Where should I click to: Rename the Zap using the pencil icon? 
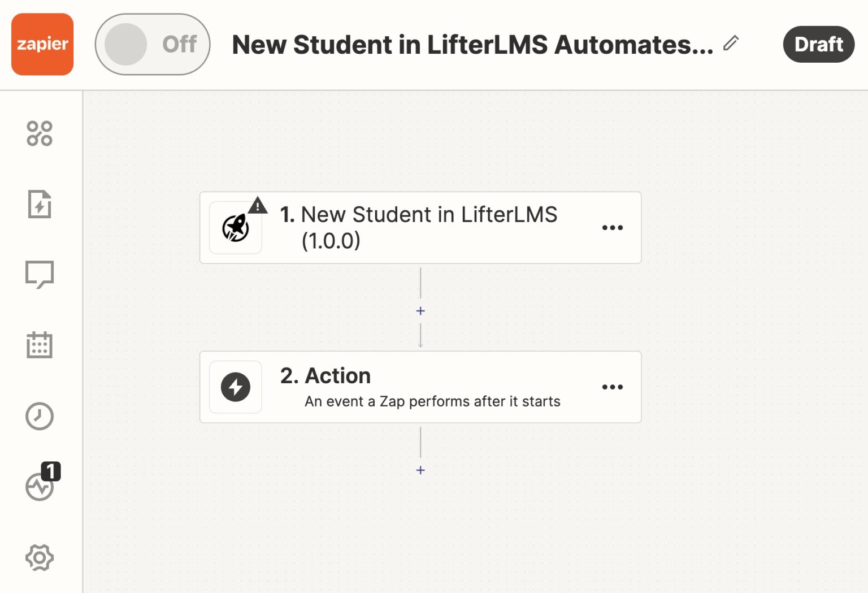(732, 42)
